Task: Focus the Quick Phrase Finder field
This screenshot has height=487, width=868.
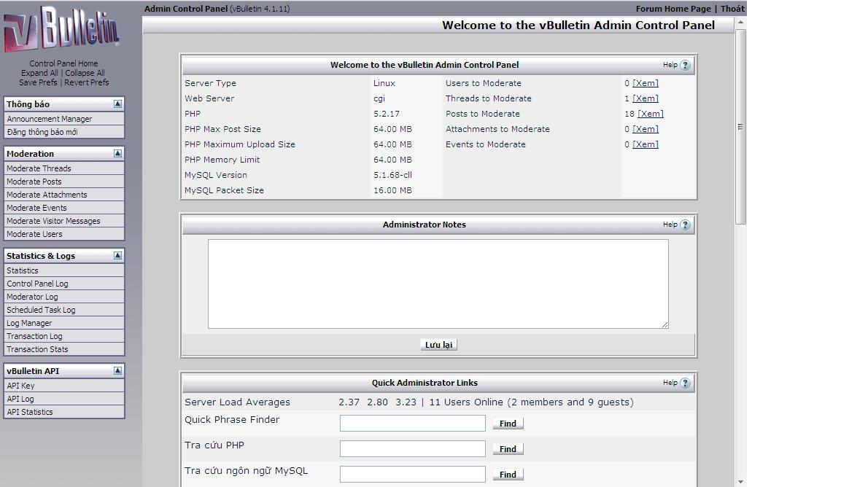Action: click(x=412, y=424)
